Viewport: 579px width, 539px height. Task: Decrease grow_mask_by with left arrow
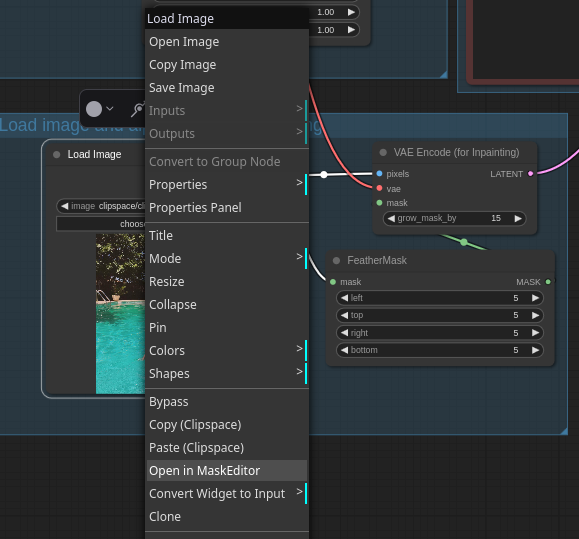pos(391,219)
